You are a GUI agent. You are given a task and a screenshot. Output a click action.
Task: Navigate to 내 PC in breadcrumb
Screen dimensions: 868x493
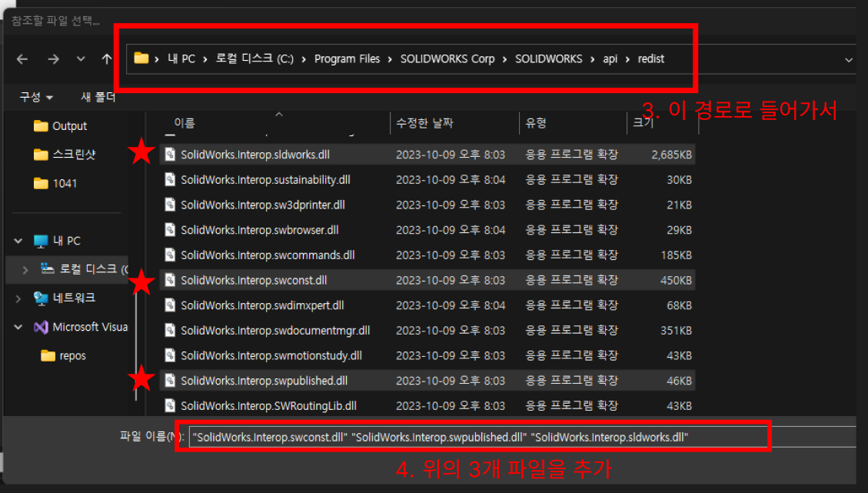(181, 58)
